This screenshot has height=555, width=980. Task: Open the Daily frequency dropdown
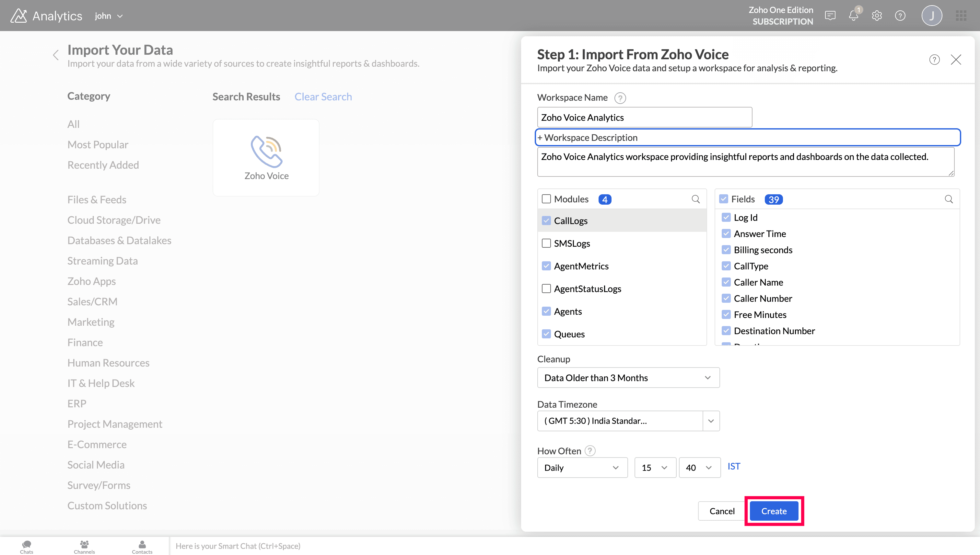click(x=582, y=467)
